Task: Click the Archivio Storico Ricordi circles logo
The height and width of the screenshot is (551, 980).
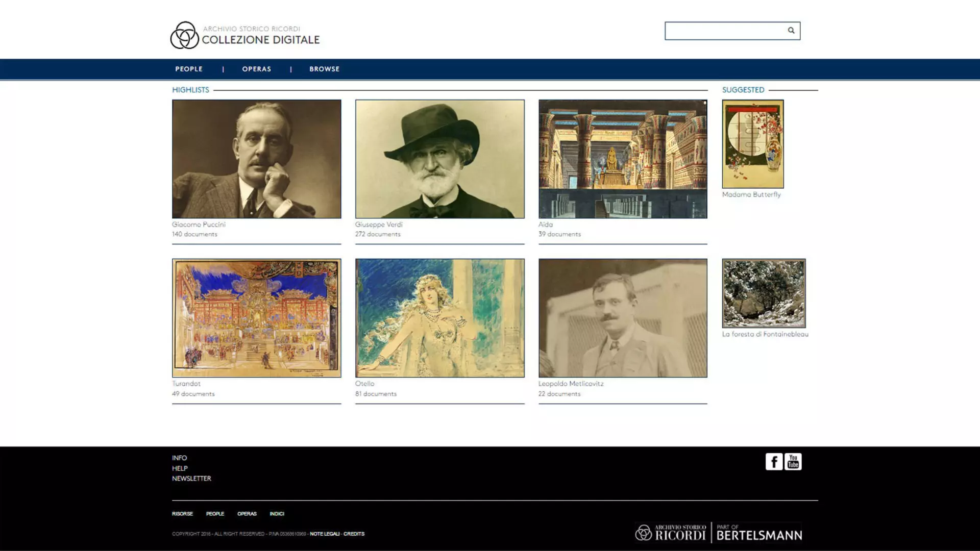Action: (x=184, y=35)
